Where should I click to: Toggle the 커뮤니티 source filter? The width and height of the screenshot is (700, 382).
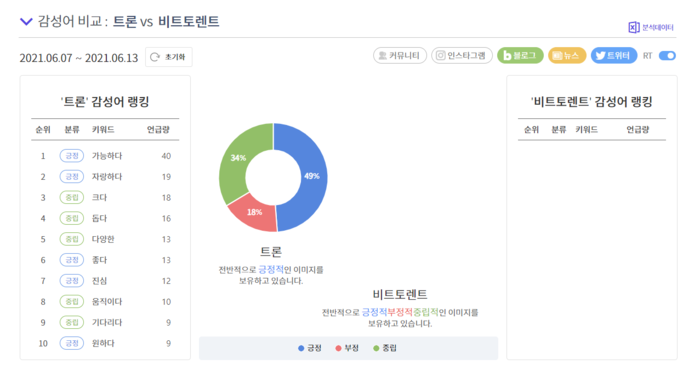400,56
